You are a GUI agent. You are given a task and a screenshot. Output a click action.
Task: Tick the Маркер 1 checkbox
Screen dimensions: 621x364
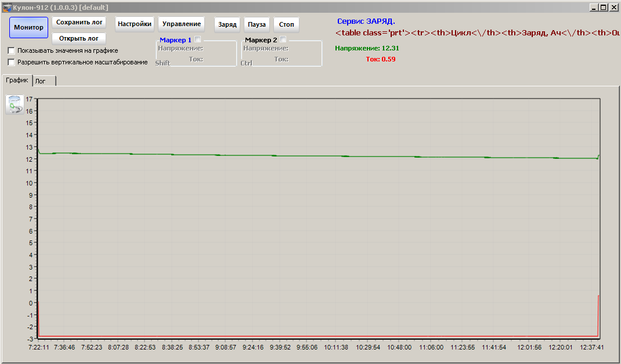click(198, 39)
